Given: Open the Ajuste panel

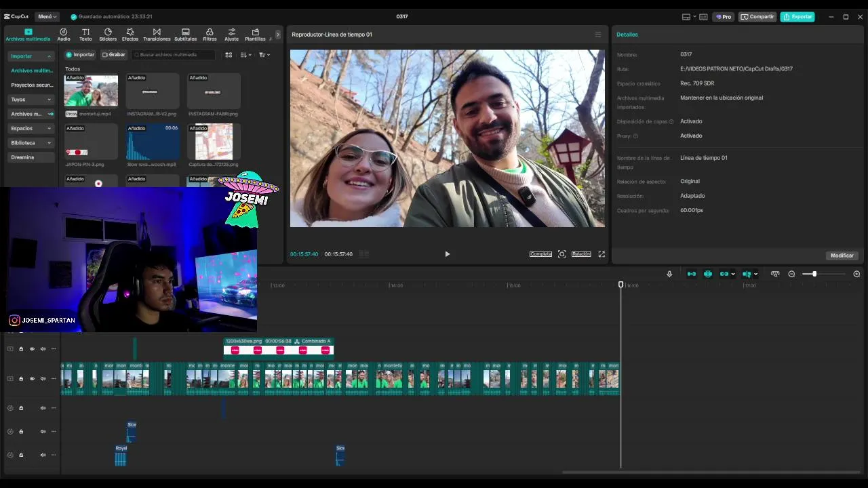Looking at the screenshot, I should (232, 35).
